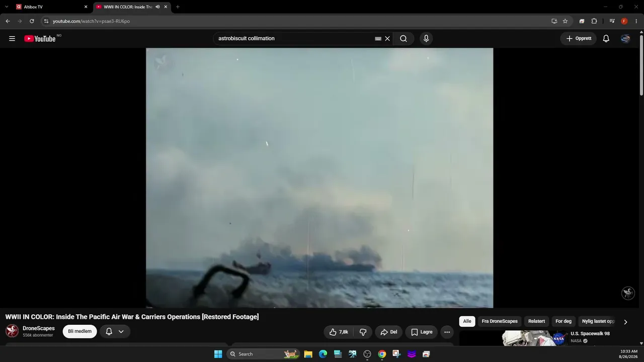Open YouTube notifications bell
Screen dimensions: 644x362
(606, 39)
